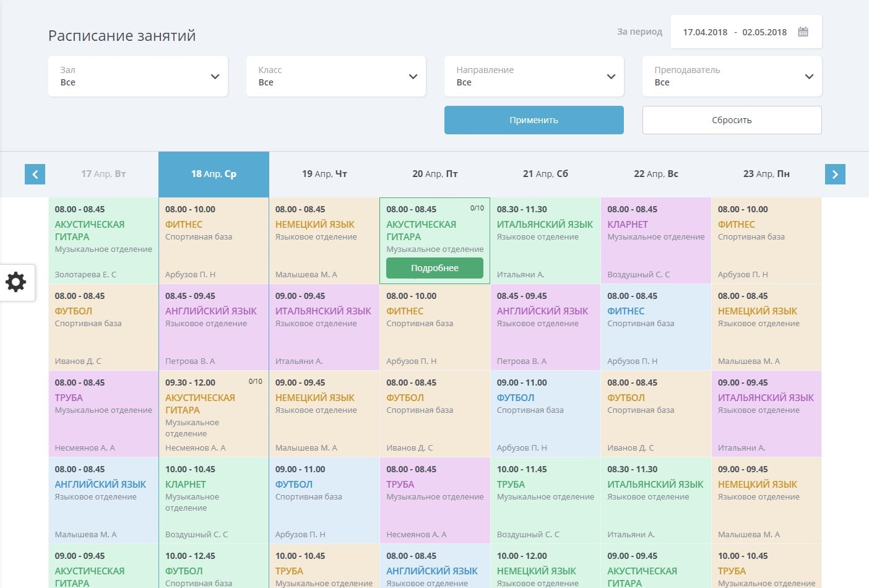This screenshot has width=869, height=588.
Task: Select the 18 Апр, Ср day tab
Action: [x=214, y=174]
